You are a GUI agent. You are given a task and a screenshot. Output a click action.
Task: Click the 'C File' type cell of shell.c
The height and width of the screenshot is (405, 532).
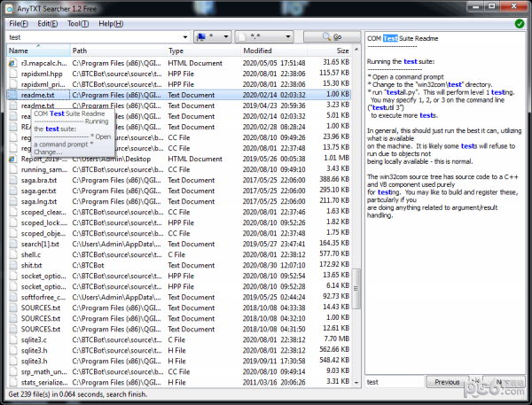(x=176, y=254)
